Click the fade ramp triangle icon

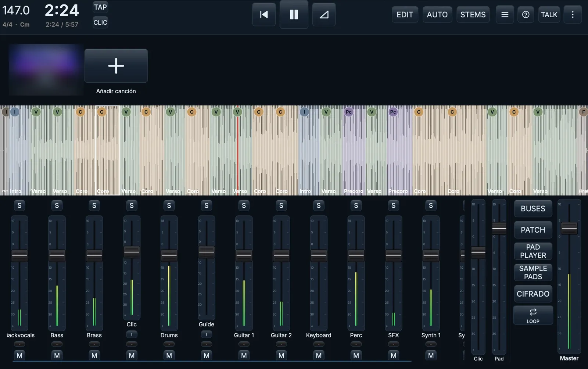(x=324, y=15)
